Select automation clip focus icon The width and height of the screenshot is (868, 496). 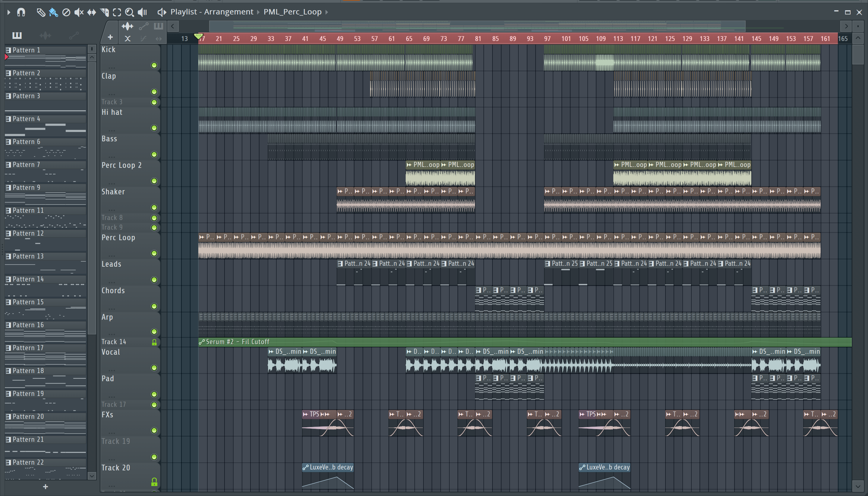(144, 26)
